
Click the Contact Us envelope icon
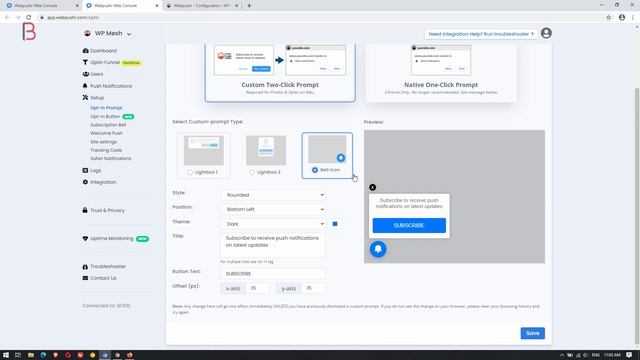coord(85,278)
